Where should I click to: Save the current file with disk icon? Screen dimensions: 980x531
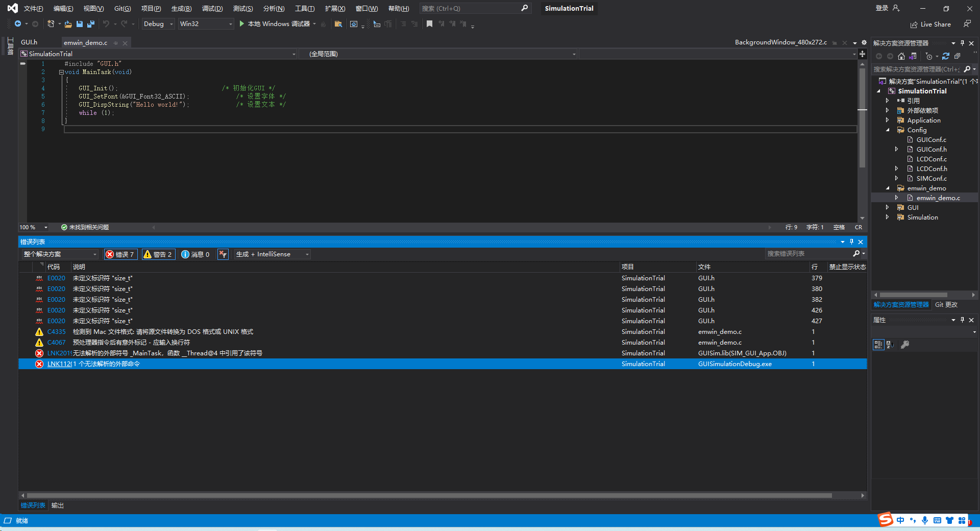(80, 24)
